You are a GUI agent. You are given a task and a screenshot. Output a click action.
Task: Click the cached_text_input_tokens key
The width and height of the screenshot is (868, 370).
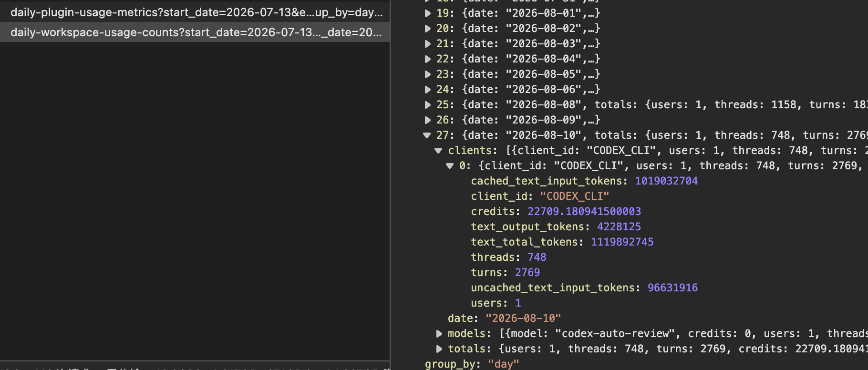(x=547, y=181)
